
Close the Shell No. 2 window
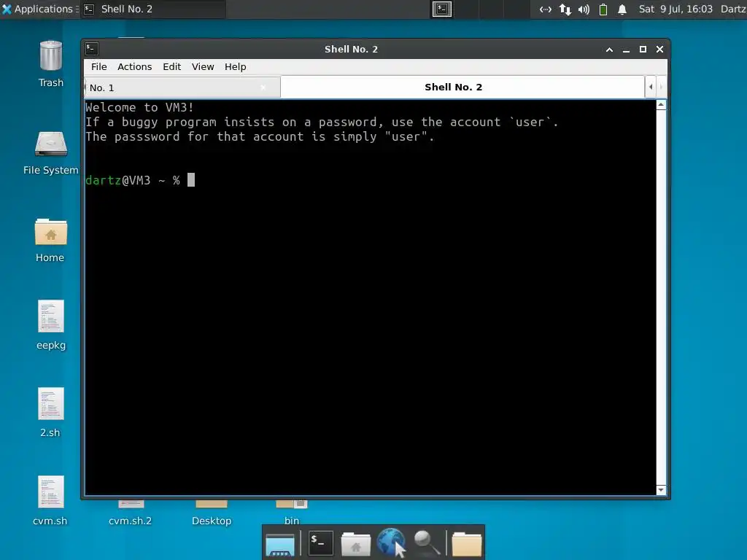point(659,50)
